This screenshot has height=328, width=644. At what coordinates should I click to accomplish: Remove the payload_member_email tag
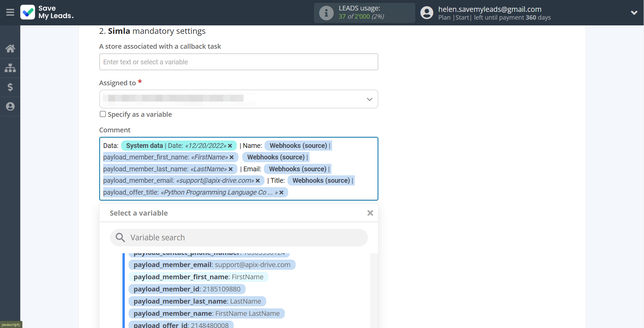tap(258, 181)
